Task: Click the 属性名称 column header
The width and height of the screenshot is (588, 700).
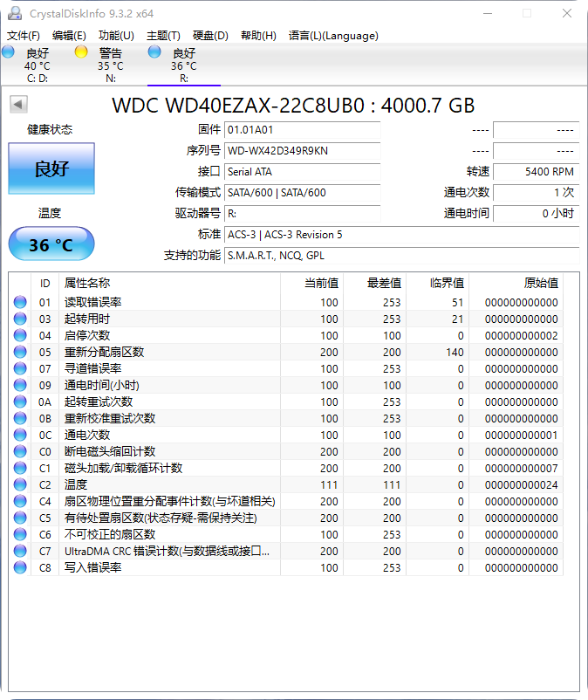Action: pos(169,283)
